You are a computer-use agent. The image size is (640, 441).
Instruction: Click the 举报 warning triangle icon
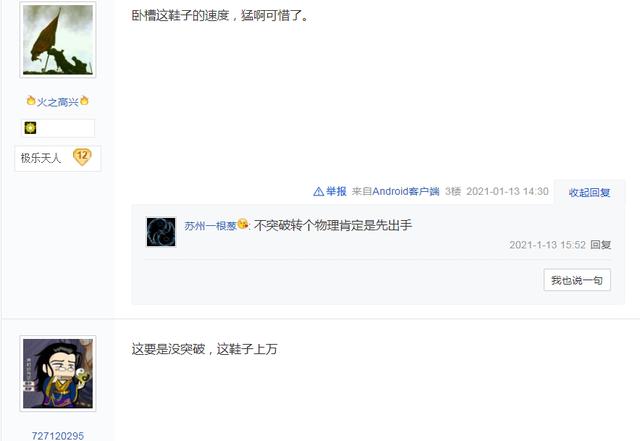point(318,192)
